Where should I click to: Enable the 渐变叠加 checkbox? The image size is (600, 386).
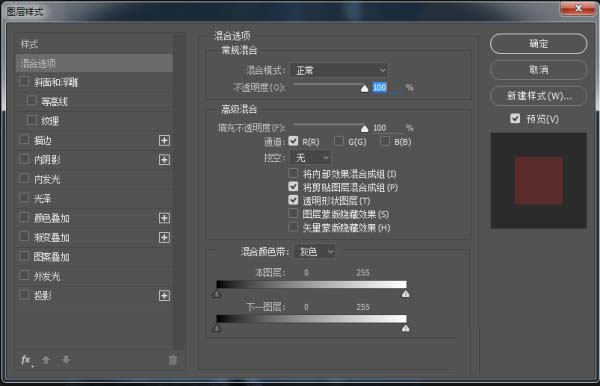tap(24, 237)
